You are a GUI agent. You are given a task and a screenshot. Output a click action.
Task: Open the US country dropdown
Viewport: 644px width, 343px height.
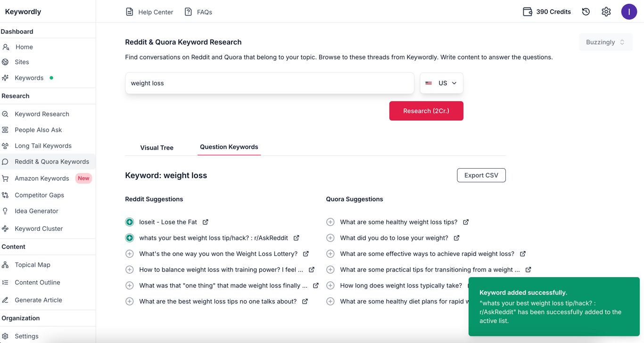441,82
